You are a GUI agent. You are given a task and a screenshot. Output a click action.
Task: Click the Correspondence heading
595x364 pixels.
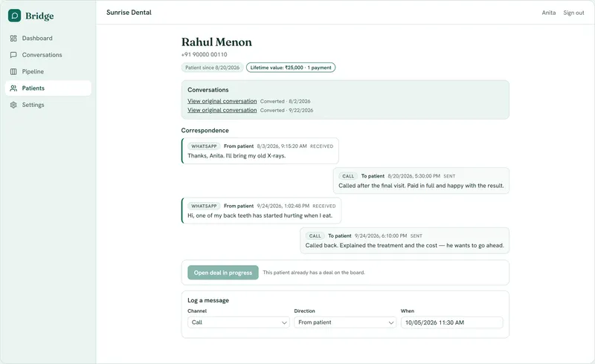pos(205,131)
